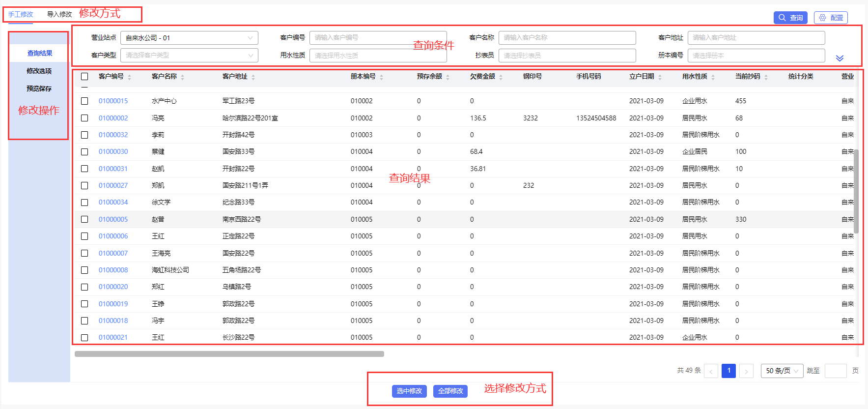The width and height of the screenshot is (868, 409).
Task: Open customer link 01000020
Action: 113,287
